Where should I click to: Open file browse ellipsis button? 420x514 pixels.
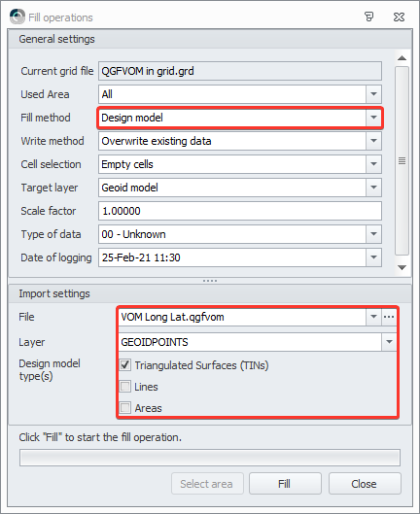pyautogui.click(x=389, y=317)
